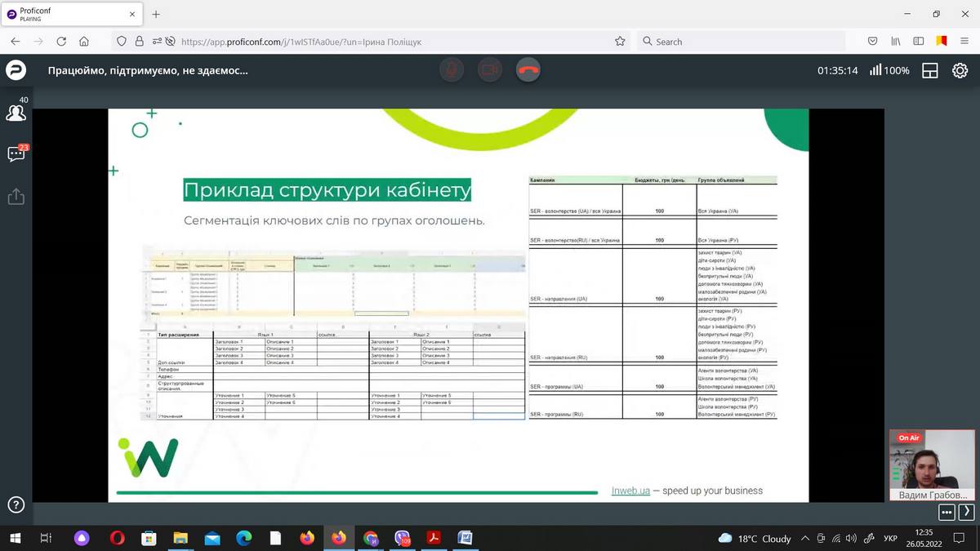980x551 pixels.
Task: Show hidden system tray icons
Action: tap(805, 539)
